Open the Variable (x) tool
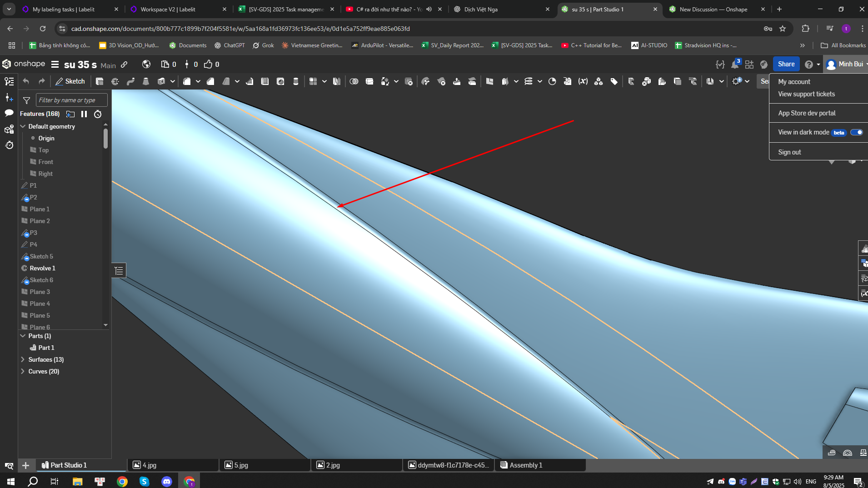This screenshot has height=488, width=868. [583, 81]
